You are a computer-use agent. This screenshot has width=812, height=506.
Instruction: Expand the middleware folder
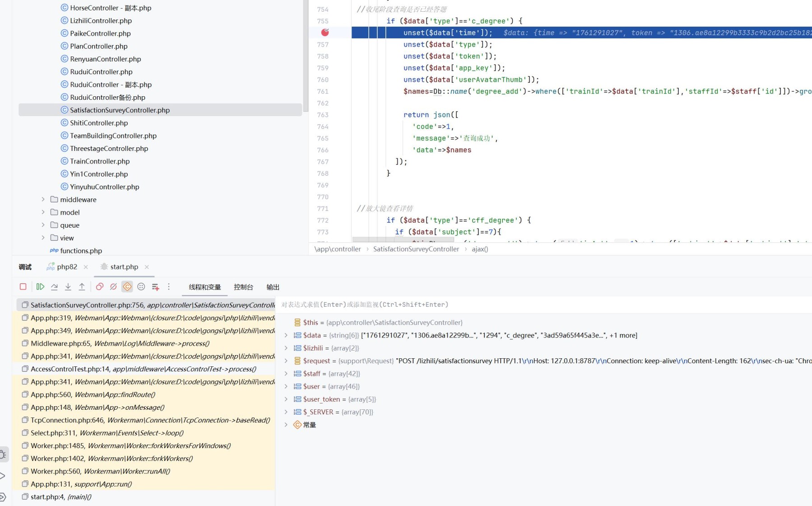[x=43, y=199]
